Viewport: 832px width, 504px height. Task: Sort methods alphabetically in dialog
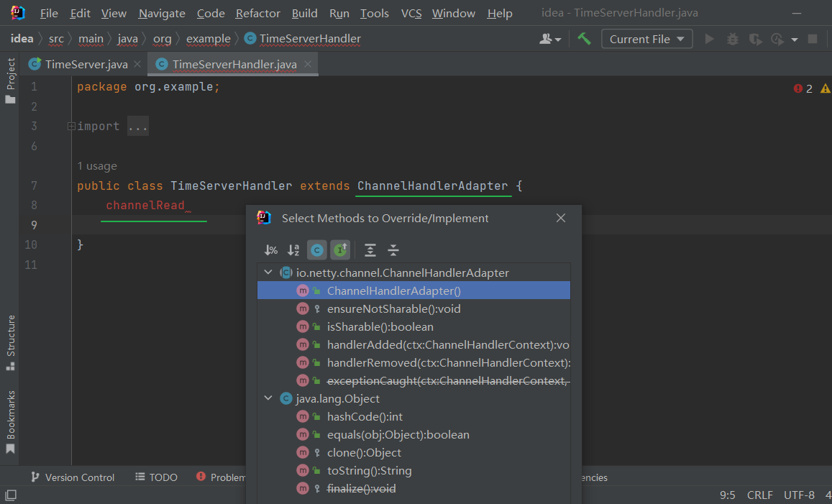[x=293, y=250]
